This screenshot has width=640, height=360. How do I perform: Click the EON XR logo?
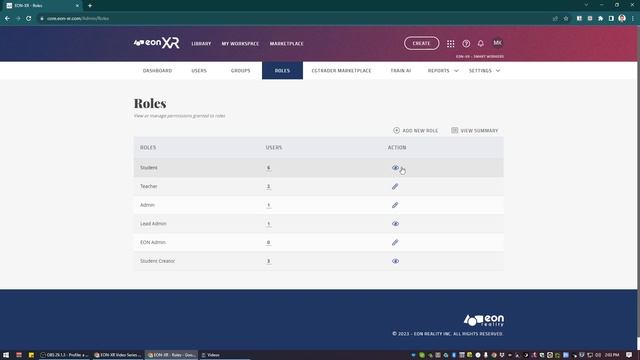click(x=156, y=43)
